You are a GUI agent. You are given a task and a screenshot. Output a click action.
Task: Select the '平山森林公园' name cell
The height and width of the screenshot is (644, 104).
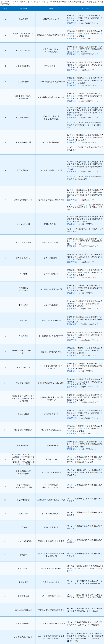[x=23, y=596]
